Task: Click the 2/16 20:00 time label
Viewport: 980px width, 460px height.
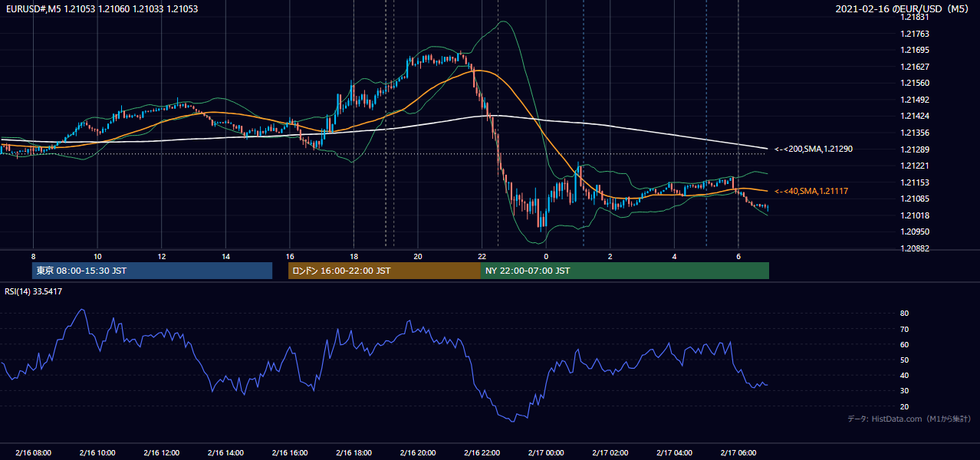Action: pos(418,452)
